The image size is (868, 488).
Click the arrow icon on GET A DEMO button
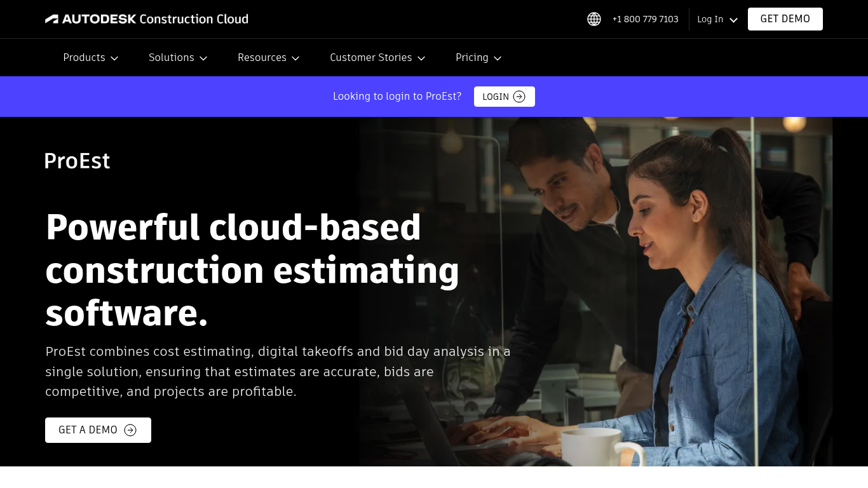pos(130,430)
